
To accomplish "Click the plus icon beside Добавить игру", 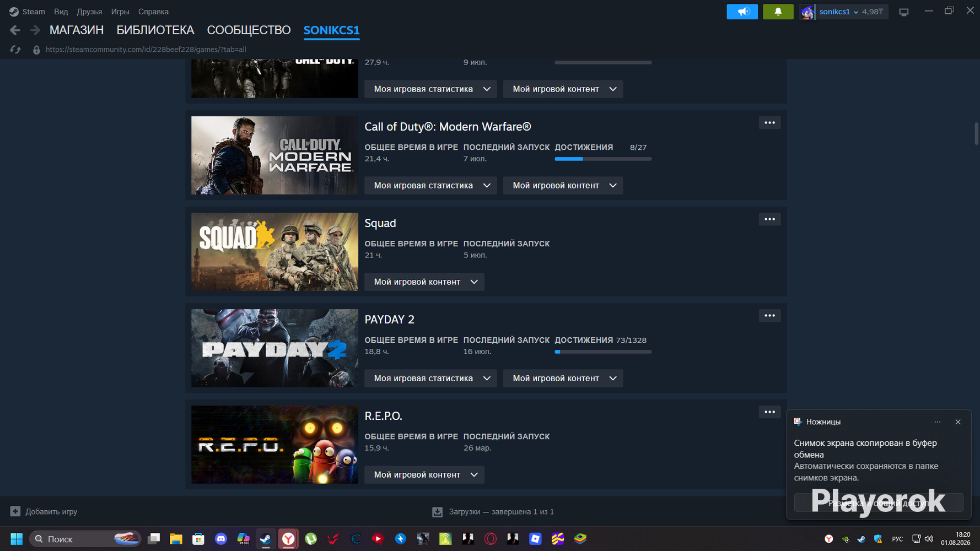I will click(x=15, y=511).
